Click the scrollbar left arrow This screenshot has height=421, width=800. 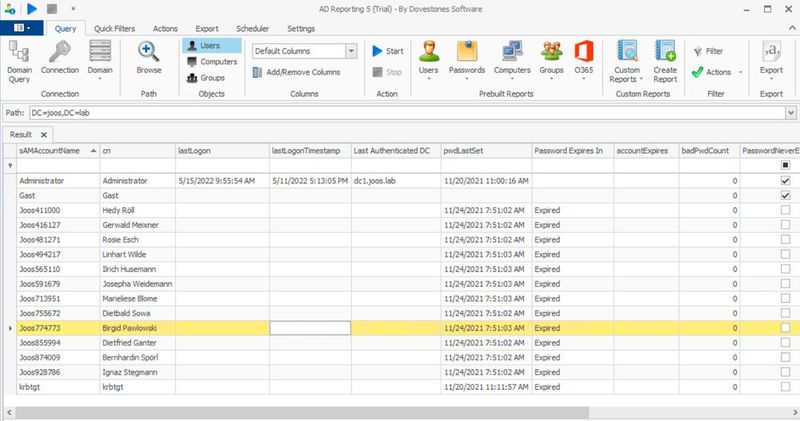pos(9,412)
